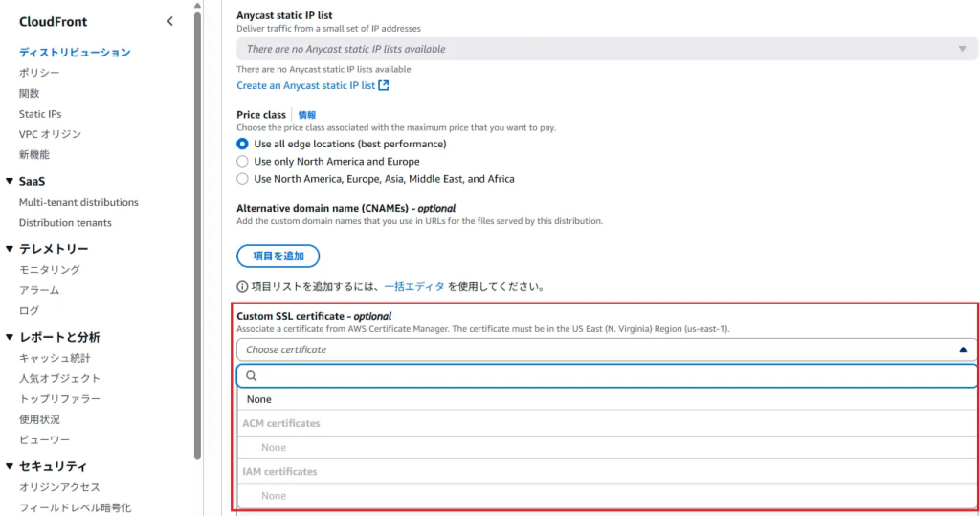Viewport: 980px width, 516px height.
Task: Click the magnifier icon in certificate search
Action: point(252,376)
